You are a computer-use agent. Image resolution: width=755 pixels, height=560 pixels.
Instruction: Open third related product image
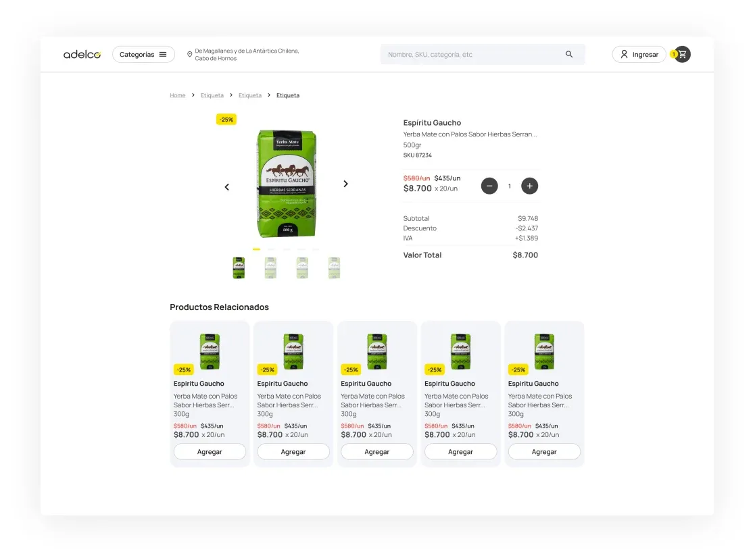coord(377,351)
